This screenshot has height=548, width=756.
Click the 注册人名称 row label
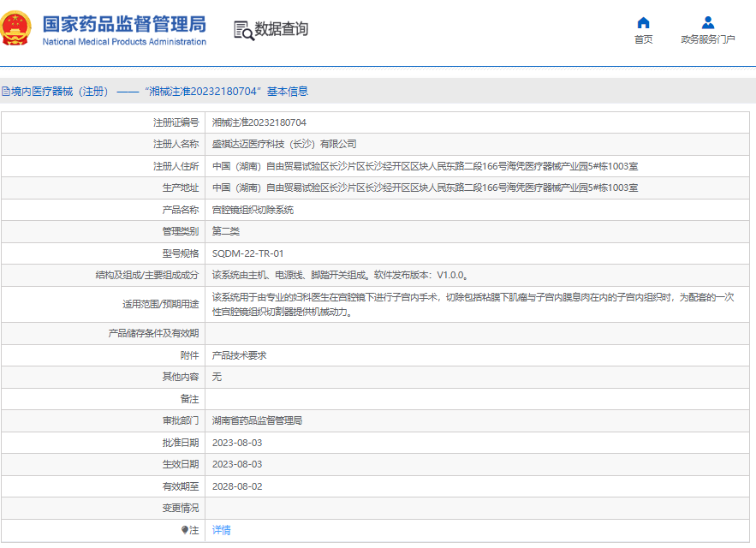click(176, 144)
